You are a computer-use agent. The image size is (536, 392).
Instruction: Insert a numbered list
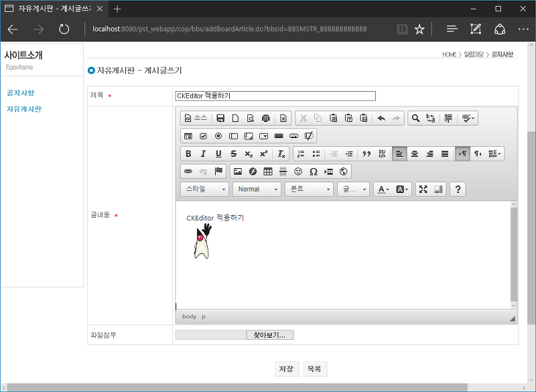click(x=301, y=154)
